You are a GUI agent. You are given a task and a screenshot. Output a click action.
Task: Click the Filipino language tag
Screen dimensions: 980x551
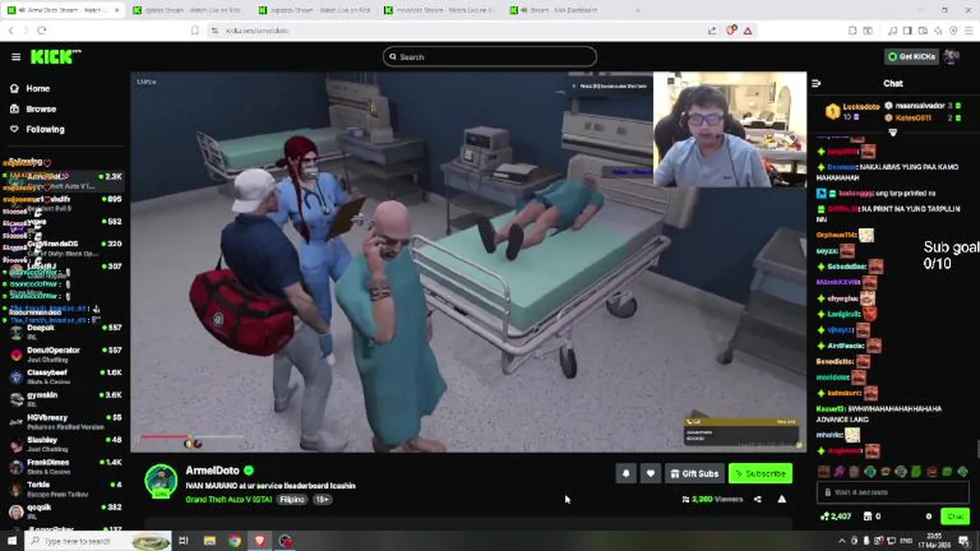(x=292, y=499)
